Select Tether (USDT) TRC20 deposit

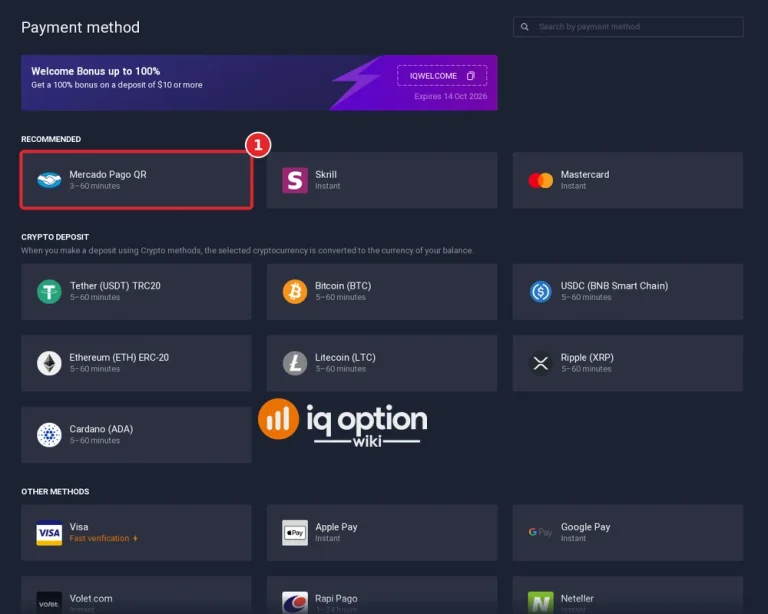pyautogui.click(x=136, y=291)
